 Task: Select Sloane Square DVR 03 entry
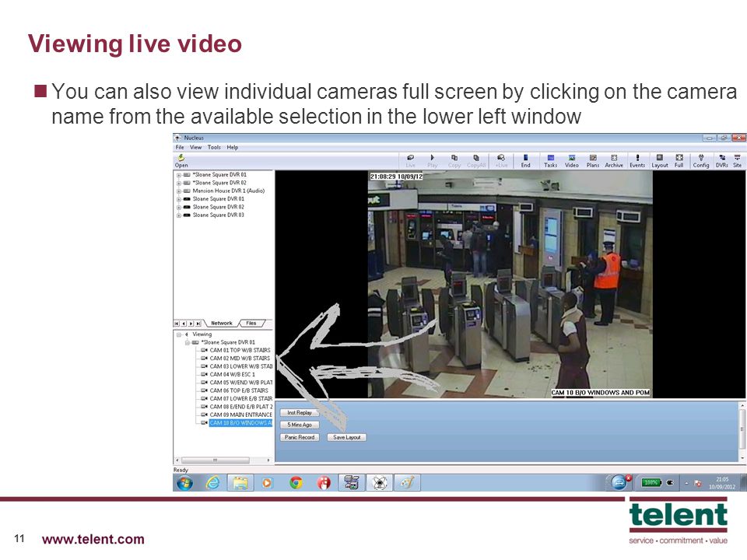(x=218, y=215)
